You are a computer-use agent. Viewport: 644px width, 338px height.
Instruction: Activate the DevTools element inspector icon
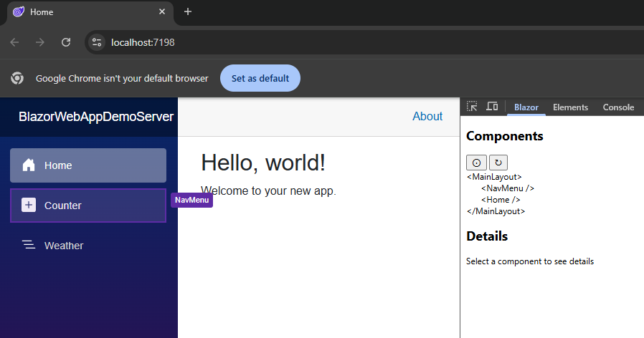coord(472,107)
